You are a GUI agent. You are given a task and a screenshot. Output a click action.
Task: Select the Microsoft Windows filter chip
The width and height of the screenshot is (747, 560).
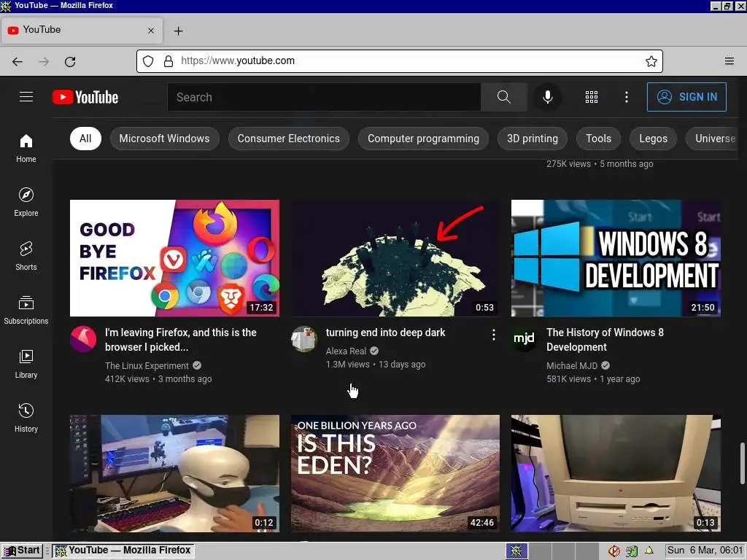click(x=164, y=139)
